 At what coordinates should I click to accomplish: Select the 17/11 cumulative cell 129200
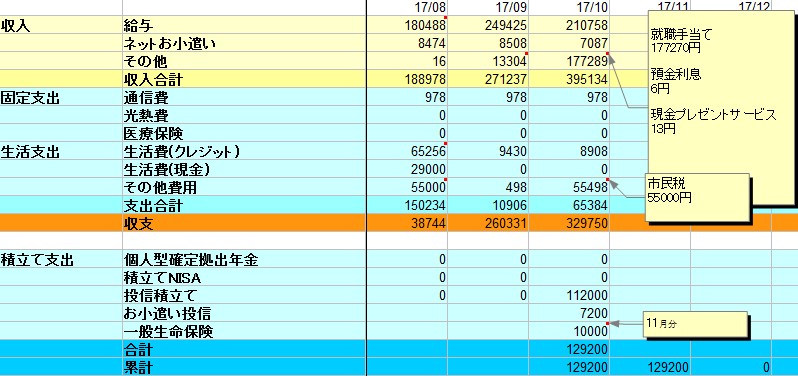(650, 367)
